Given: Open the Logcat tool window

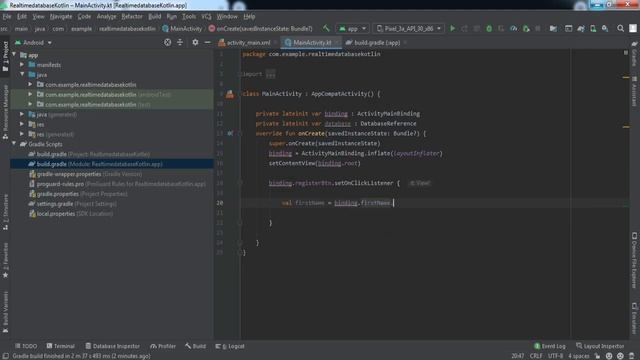Looking at the screenshot, I should tap(230, 346).
